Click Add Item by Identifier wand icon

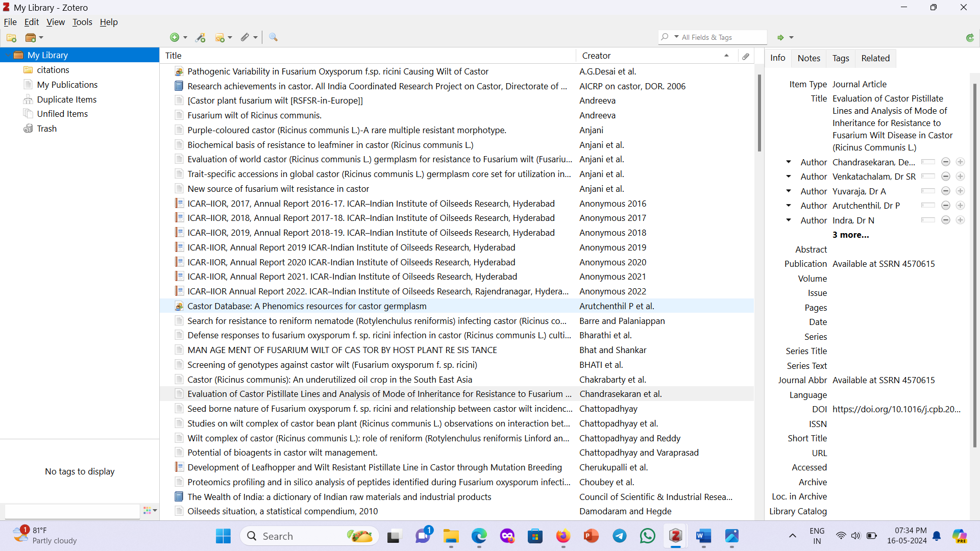[201, 37]
